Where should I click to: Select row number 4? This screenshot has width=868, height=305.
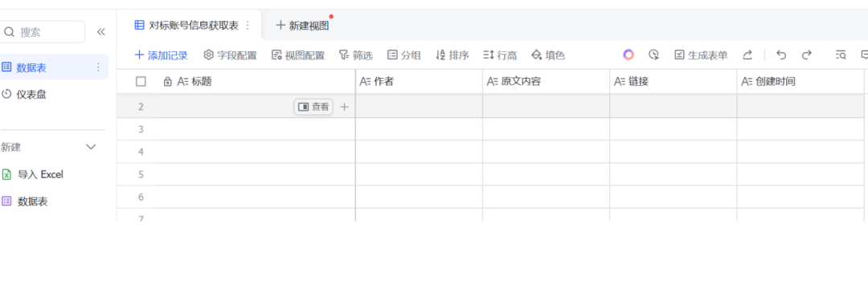click(x=141, y=152)
